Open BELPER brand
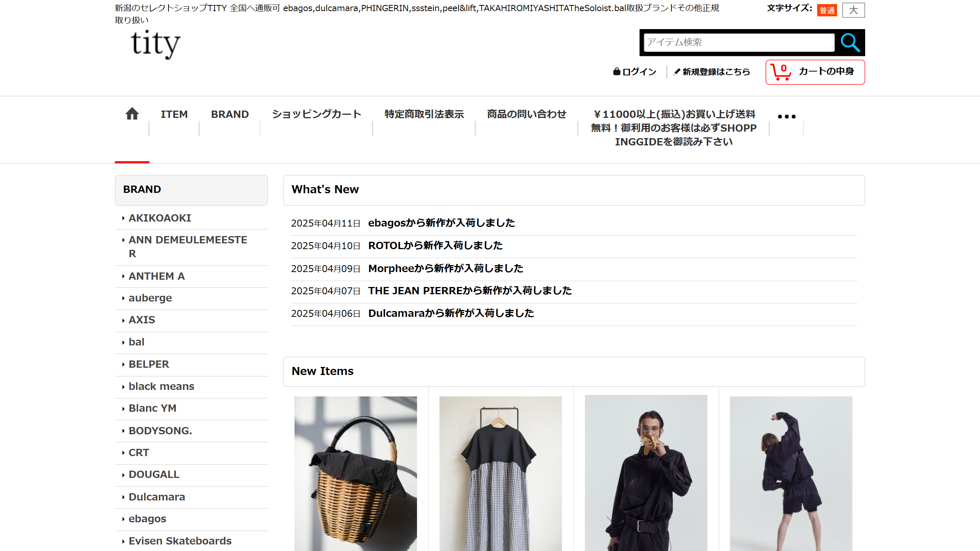This screenshot has width=980, height=551. [x=149, y=364]
